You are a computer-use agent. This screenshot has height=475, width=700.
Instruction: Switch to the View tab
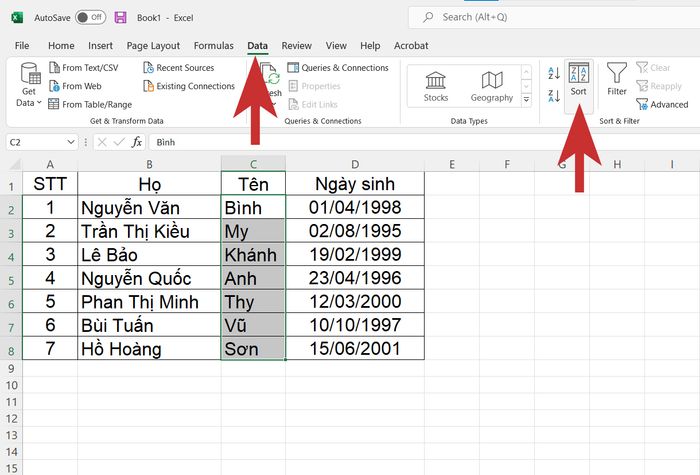point(336,46)
